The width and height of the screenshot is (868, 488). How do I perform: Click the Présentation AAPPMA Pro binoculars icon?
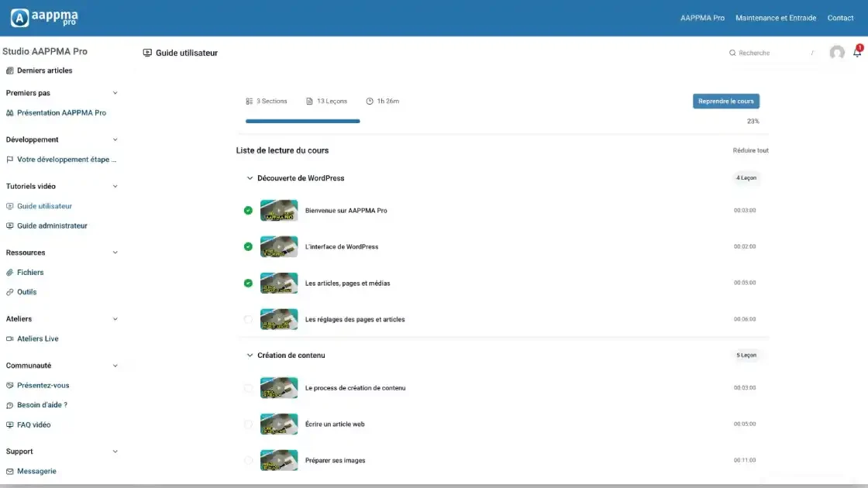9,113
